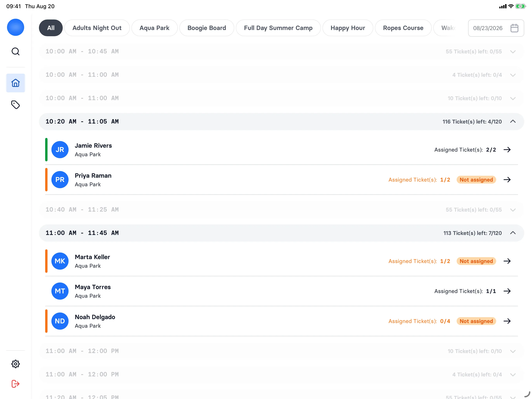Screen dimensions: 532x399
Task: Filter by Happy Hour
Action: coord(348,28)
